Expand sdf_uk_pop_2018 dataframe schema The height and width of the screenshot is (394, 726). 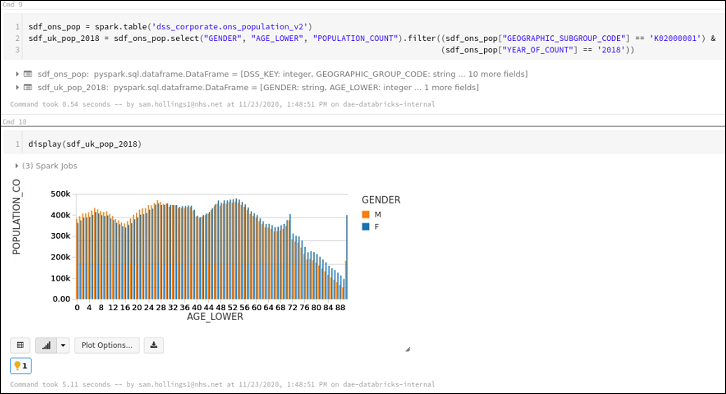pos(17,87)
